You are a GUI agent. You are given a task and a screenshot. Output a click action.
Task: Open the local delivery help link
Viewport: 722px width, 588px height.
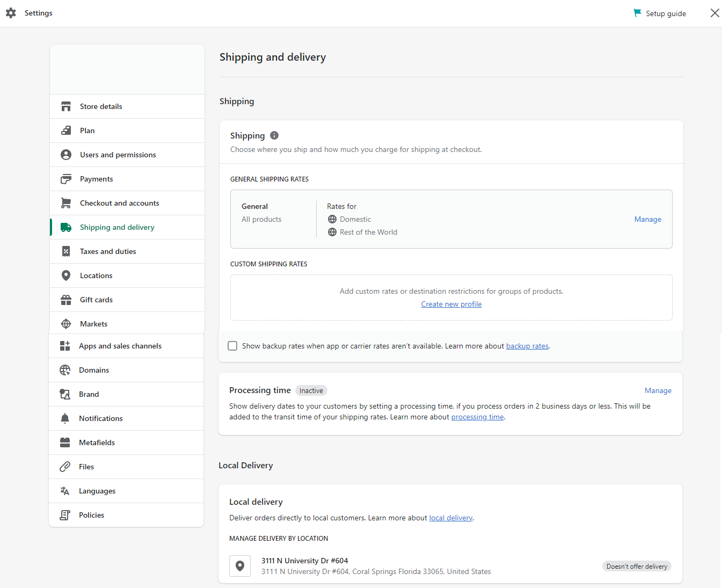[451, 518]
